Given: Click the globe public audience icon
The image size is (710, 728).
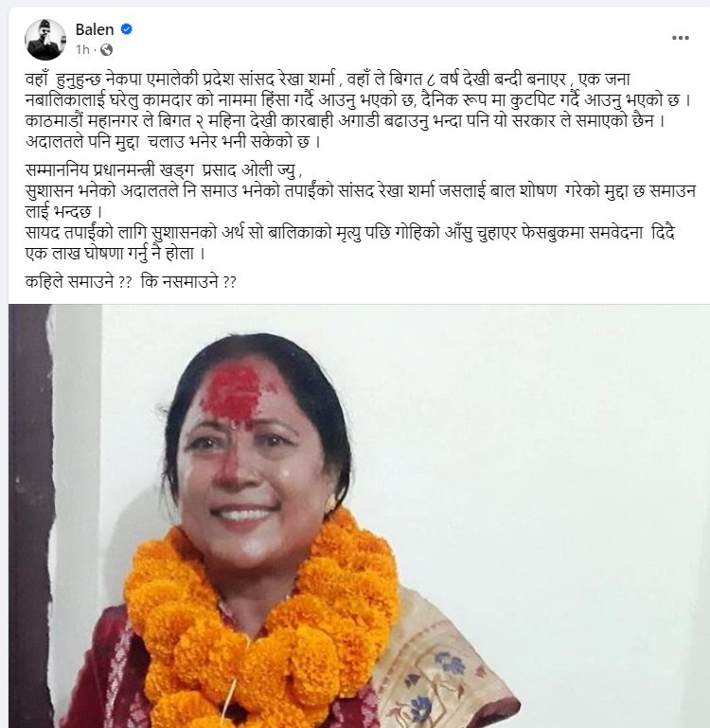Looking at the screenshot, I should coord(106,49).
